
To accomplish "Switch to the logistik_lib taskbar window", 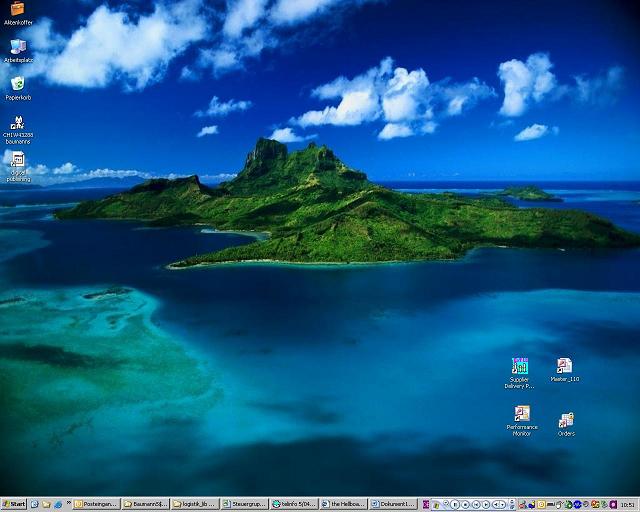I will coord(195,504).
